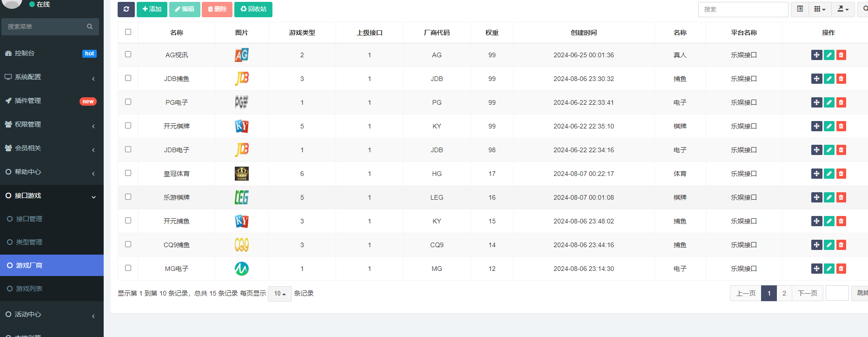Tick the checkbox for CQ9捕鱼 row
The image size is (868, 337).
[x=128, y=244]
